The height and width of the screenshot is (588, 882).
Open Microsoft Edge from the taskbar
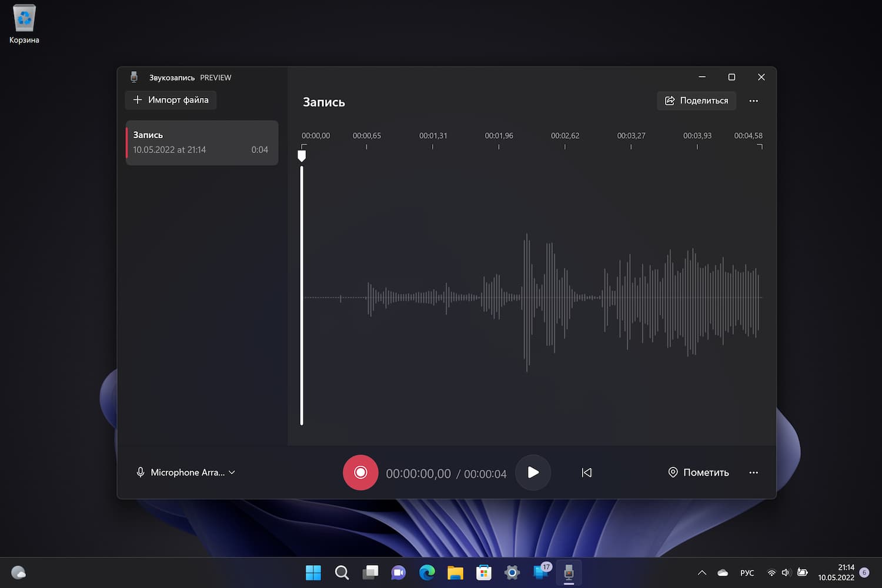(x=427, y=572)
